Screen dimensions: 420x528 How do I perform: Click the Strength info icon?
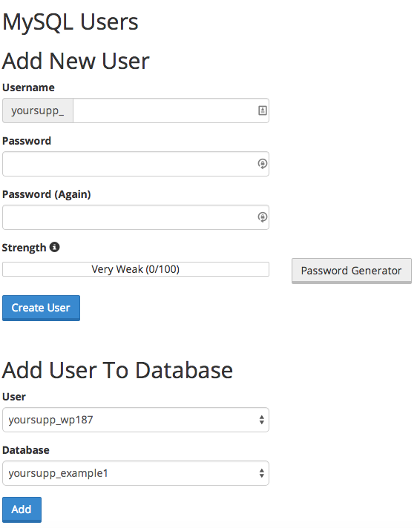coord(55,247)
